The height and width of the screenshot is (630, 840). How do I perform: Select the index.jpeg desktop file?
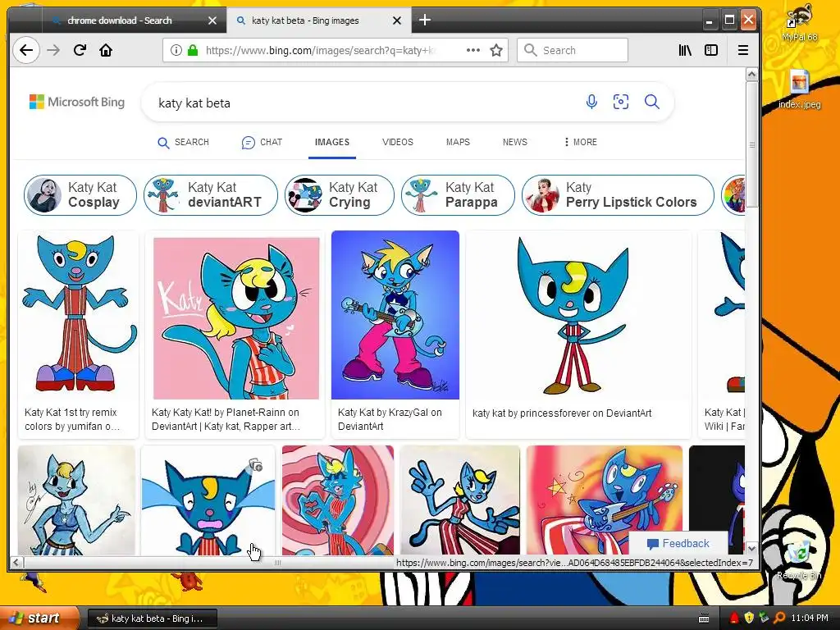tap(799, 89)
